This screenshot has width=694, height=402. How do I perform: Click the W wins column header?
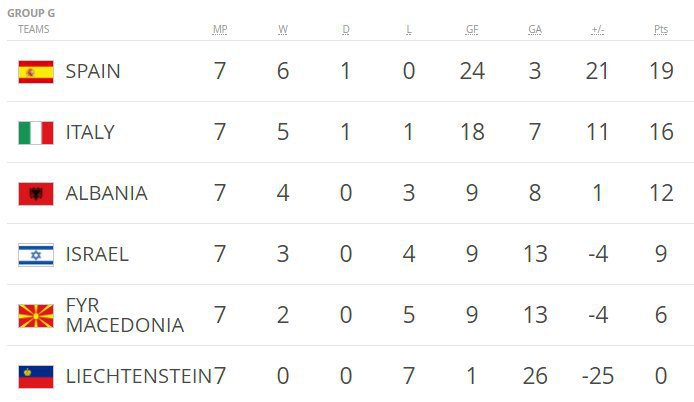pos(283,30)
